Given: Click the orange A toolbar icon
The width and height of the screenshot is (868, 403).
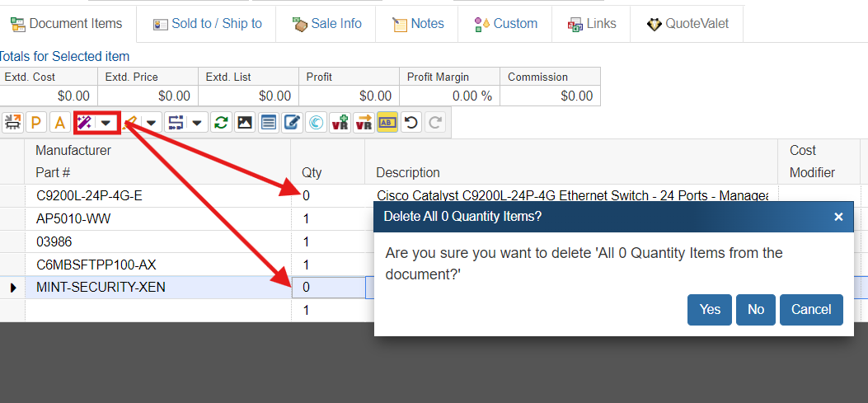Looking at the screenshot, I should coord(60,122).
